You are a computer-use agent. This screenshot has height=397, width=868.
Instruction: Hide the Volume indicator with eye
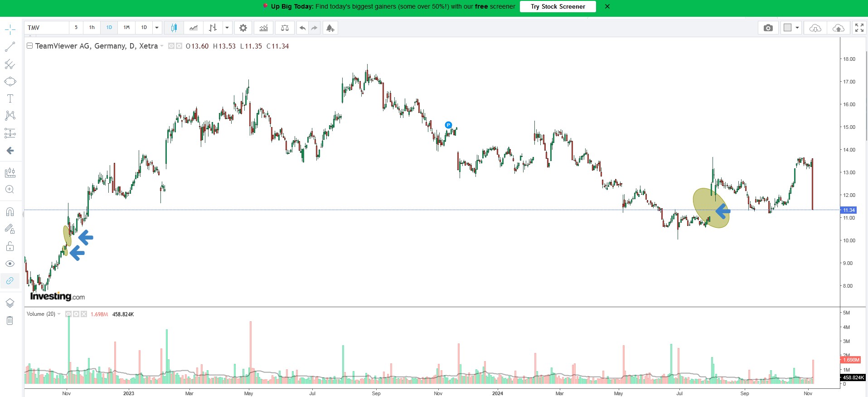pos(68,314)
